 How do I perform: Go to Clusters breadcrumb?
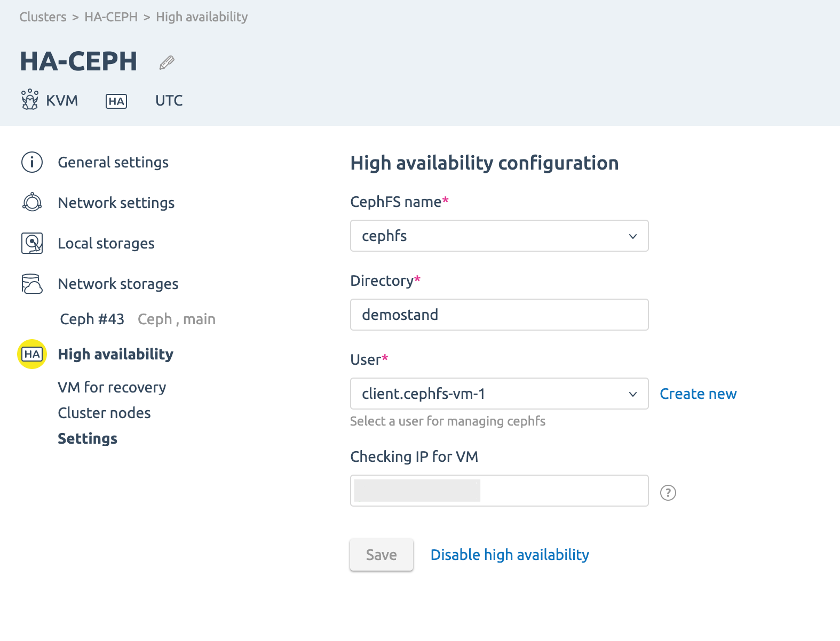tap(43, 17)
